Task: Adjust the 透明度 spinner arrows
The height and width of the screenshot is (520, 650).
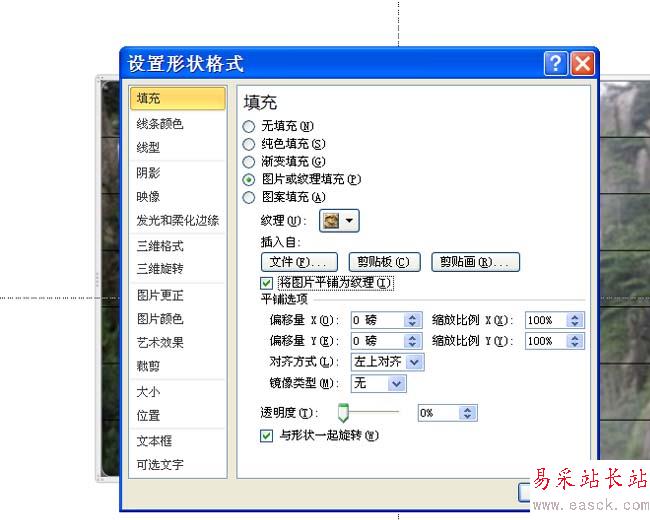Action: click(468, 413)
